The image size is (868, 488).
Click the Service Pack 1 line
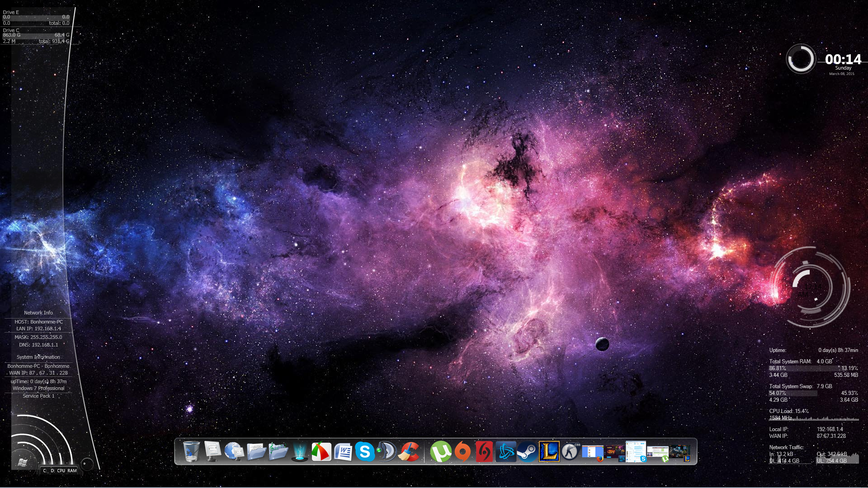[38, 396]
